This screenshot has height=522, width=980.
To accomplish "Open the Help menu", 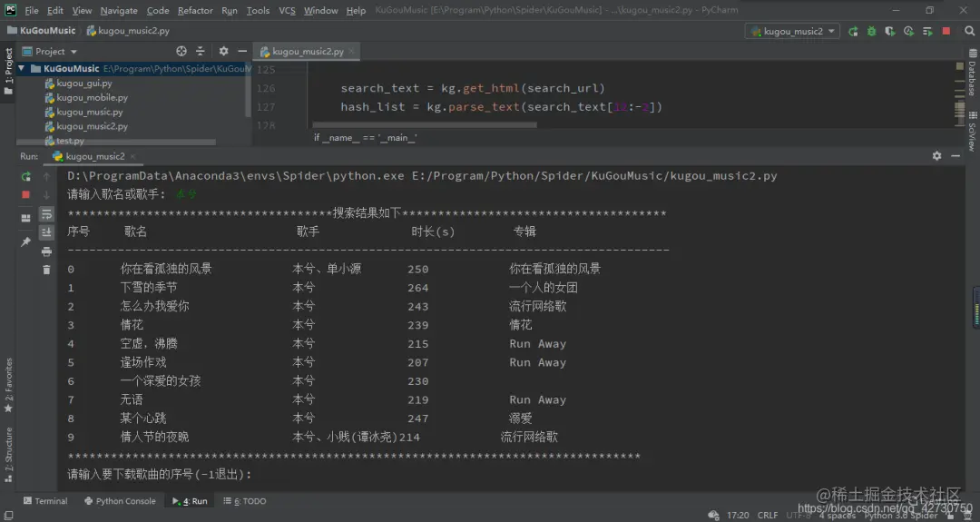I will click(356, 11).
